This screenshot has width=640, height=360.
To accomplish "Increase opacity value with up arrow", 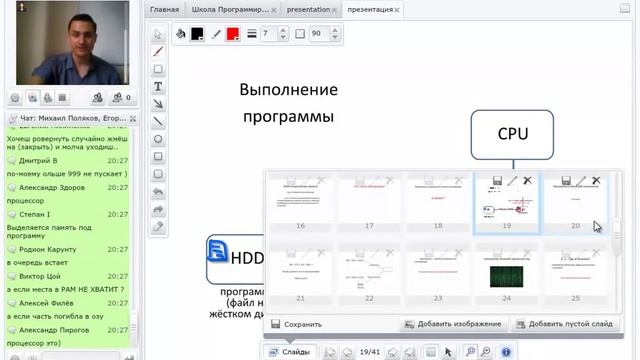I will click(x=335, y=30).
